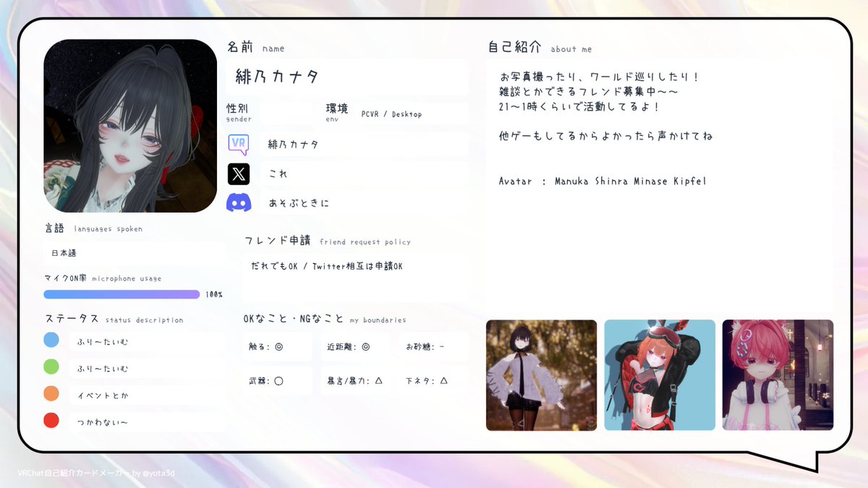This screenshot has width=868, height=488.
Task: Click the microphone ON rate slider
Action: [122, 294]
